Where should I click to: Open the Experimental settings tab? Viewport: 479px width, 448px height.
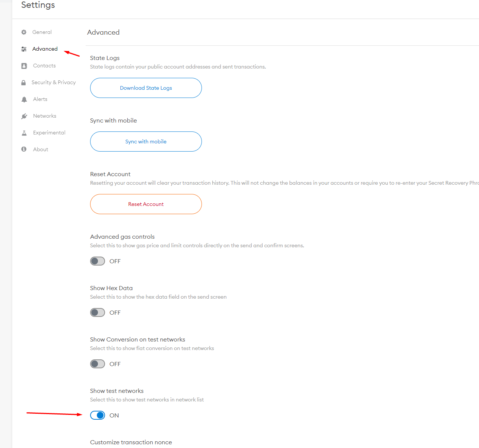[49, 133]
